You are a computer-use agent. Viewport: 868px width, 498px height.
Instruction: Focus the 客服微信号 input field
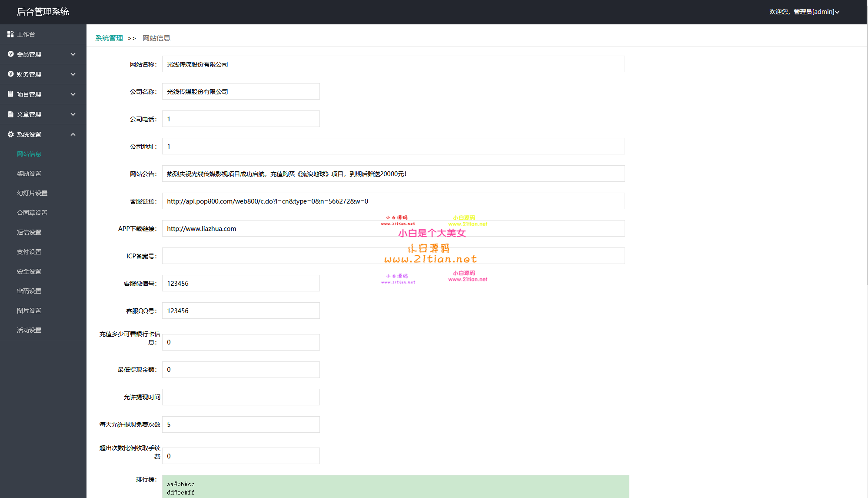(x=241, y=283)
